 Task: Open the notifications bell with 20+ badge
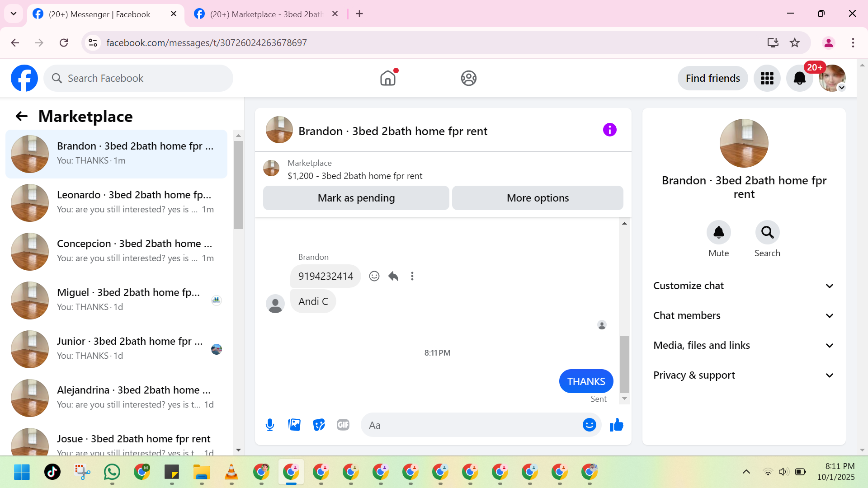(800, 78)
